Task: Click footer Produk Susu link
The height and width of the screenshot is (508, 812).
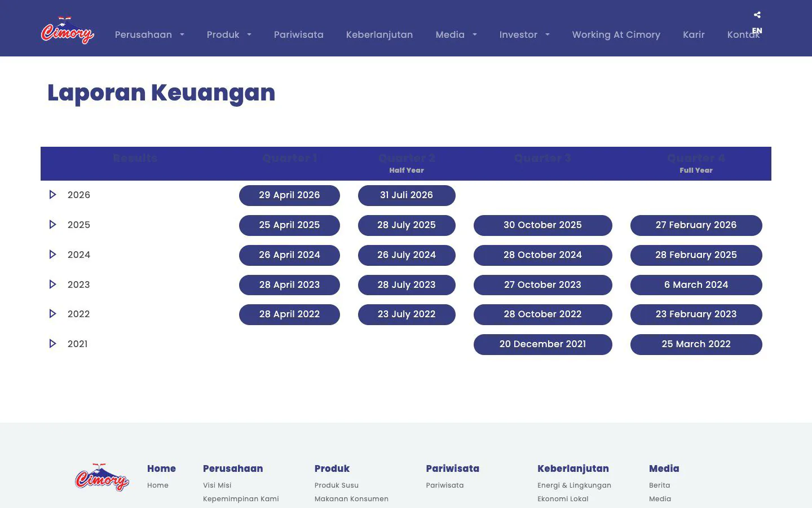Action: [337, 485]
